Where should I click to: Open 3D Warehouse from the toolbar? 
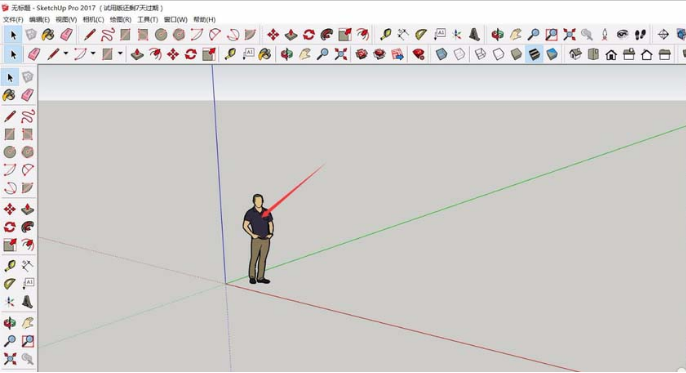tap(361, 54)
